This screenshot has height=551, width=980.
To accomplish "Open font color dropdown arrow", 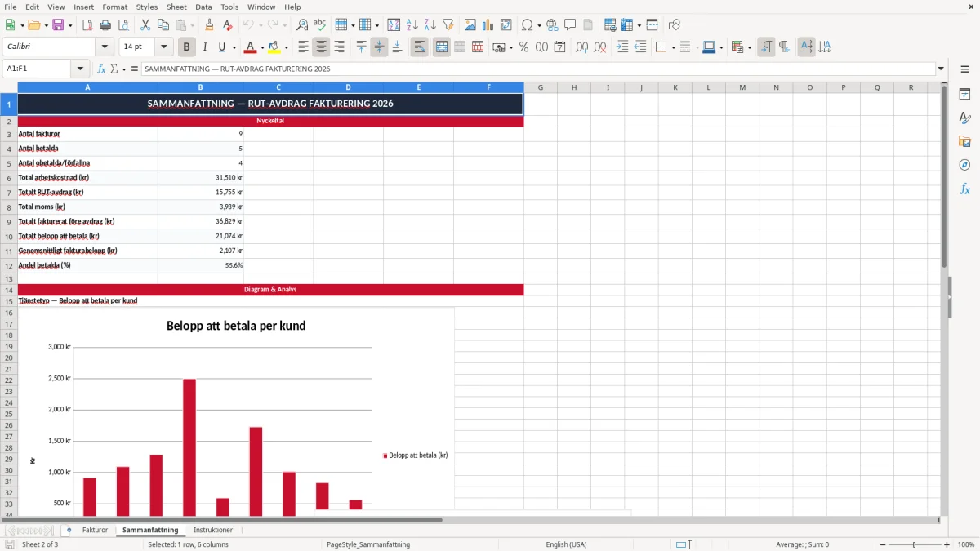I will tap(262, 47).
